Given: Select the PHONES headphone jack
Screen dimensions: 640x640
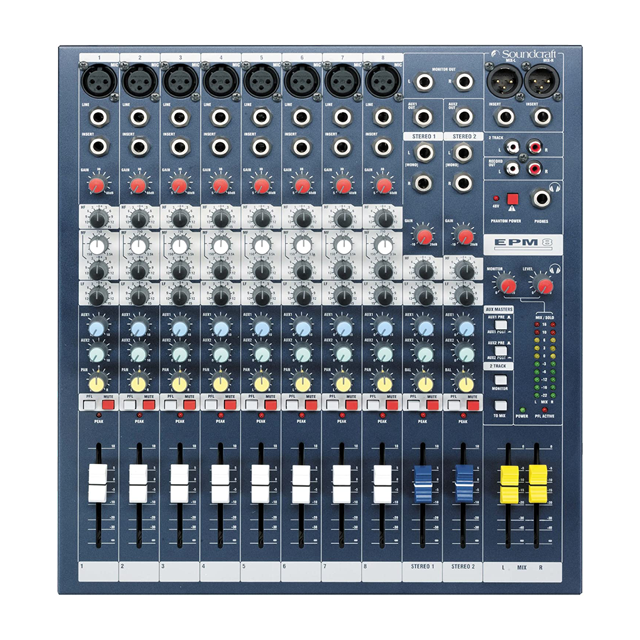Looking at the screenshot, I should click(542, 199).
